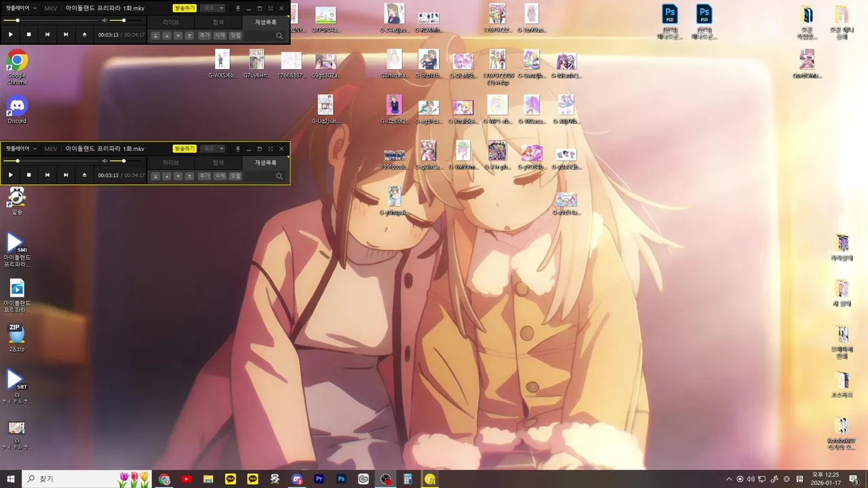Toggle always-on-top pin in yellow-outlined PotPlayer
868x488 pixels.
tap(238, 149)
